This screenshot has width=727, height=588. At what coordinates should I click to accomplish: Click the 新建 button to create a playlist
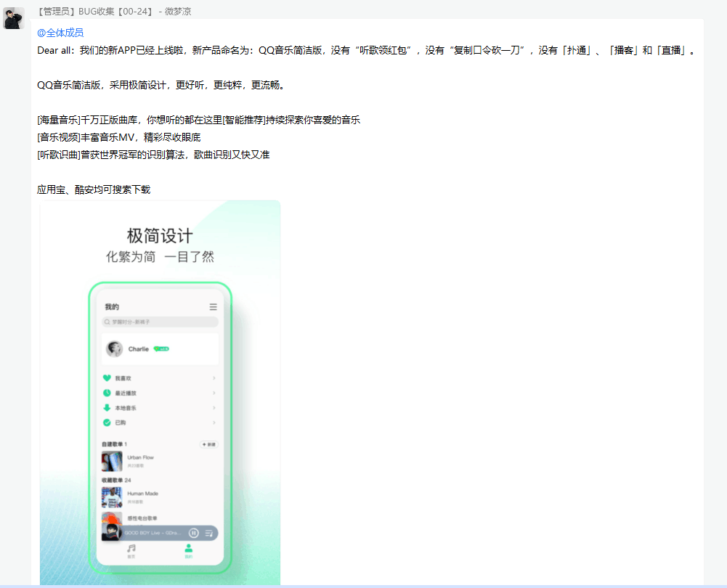[x=208, y=444]
